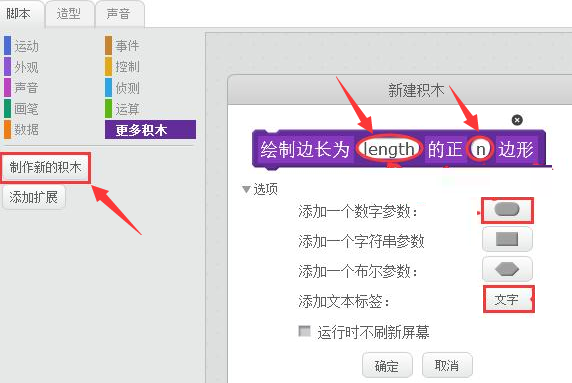This screenshot has width=572, height=383.
Task: Click the blue 运动 category color swatch
Action: tap(7, 45)
